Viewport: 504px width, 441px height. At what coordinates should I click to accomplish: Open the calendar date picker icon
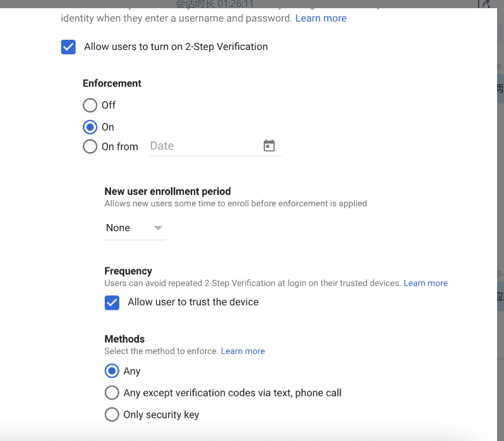[x=269, y=146]
